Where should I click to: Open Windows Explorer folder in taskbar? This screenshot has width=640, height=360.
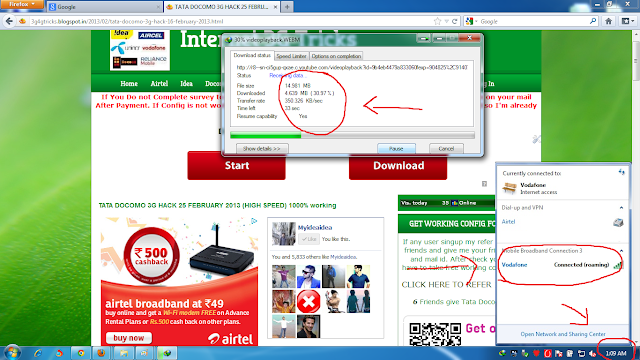pyautogui.click(x=123, y=353)
